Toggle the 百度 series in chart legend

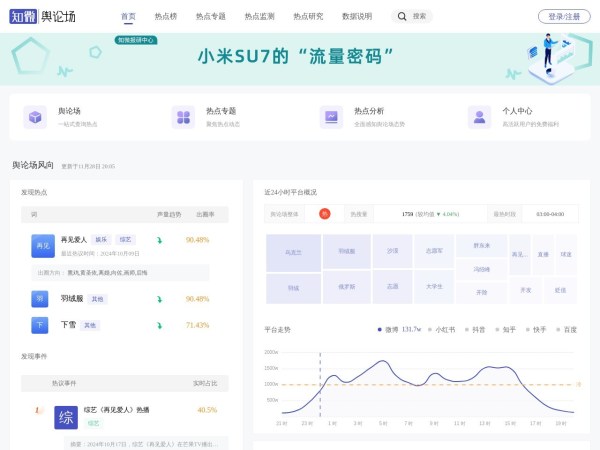click(566, 328)
